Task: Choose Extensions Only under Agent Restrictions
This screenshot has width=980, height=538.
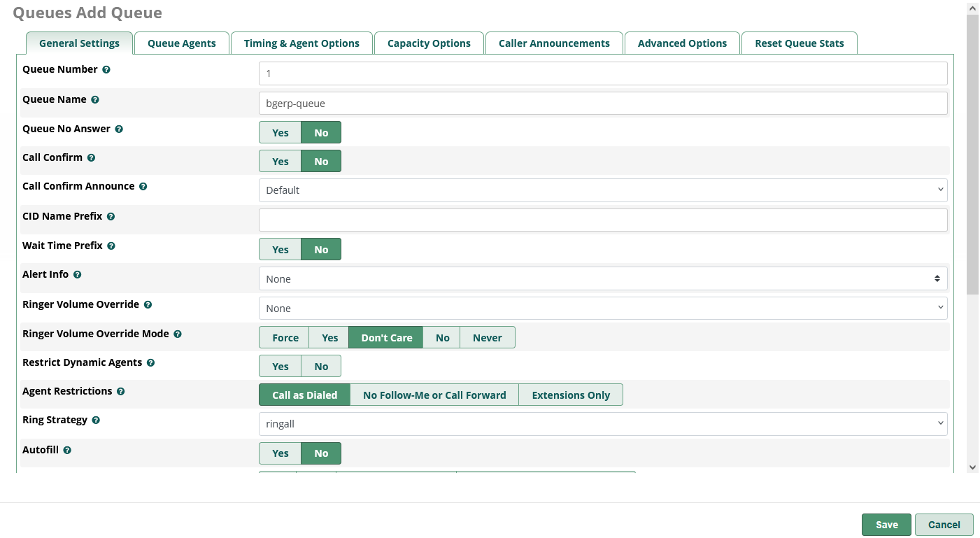Action: pyautogui.click(x=570, y=395)
